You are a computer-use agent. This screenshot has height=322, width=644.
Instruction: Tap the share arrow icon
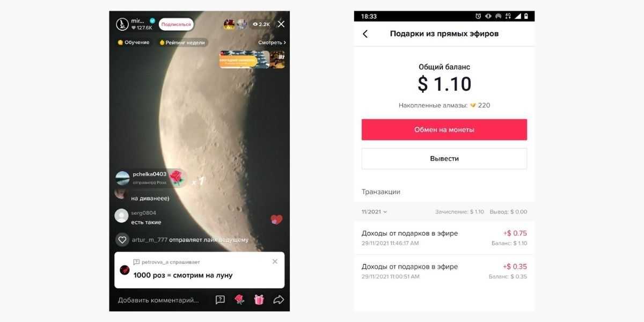pos(279,299)
